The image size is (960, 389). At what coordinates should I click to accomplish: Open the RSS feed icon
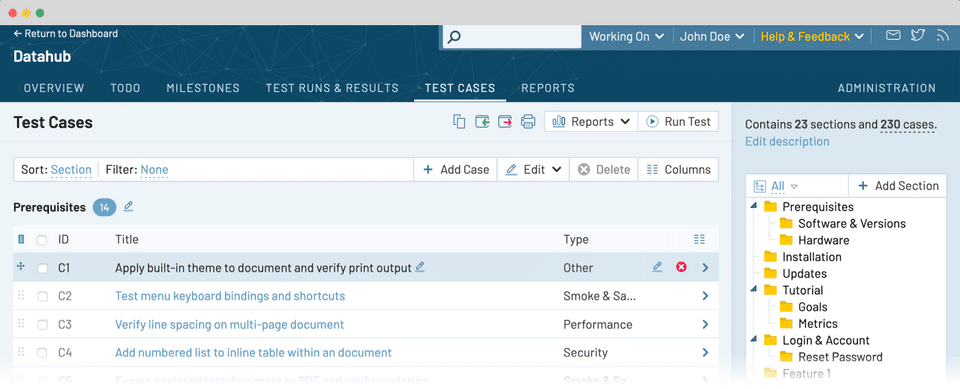942,36
